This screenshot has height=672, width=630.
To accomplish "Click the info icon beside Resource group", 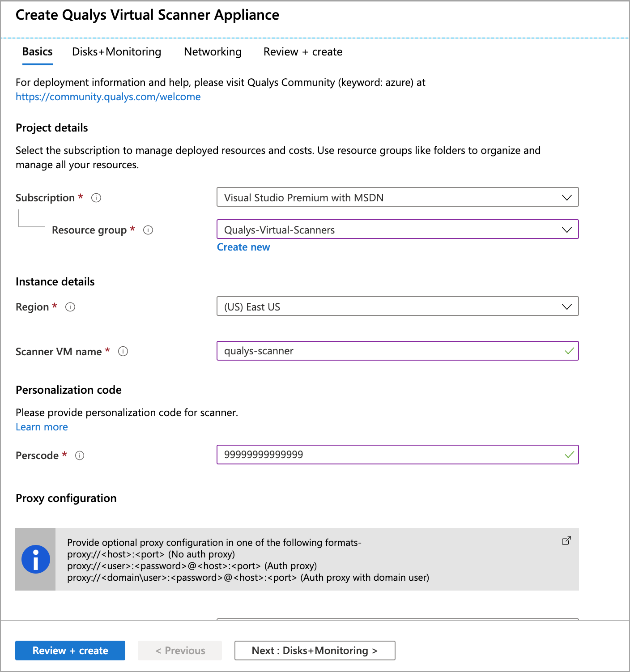I will (148, 230).
